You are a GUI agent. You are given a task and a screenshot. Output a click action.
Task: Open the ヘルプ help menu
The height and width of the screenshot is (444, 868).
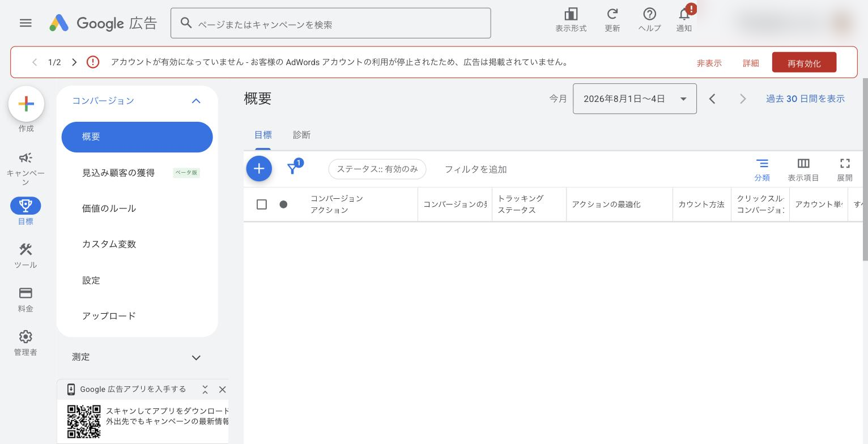pos(649,20)
